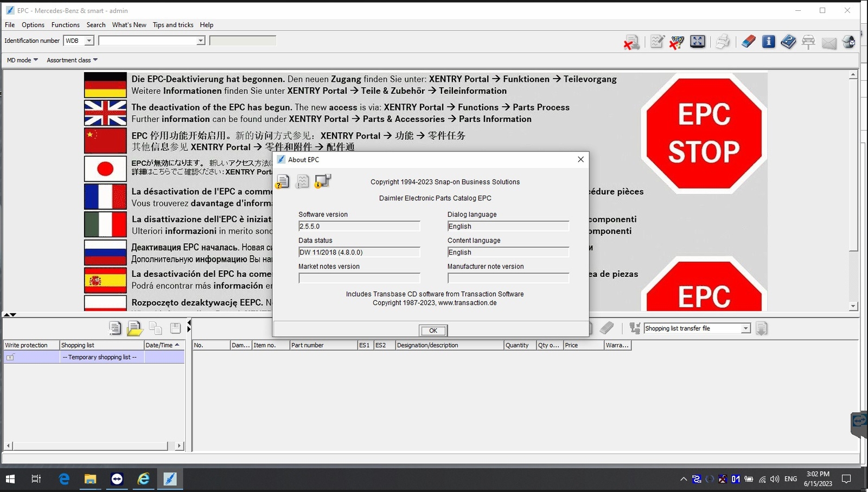Viewport: 868px width, 492px height.
Task: Click the checklist document icon in About dialog
Action: (303, 181)
